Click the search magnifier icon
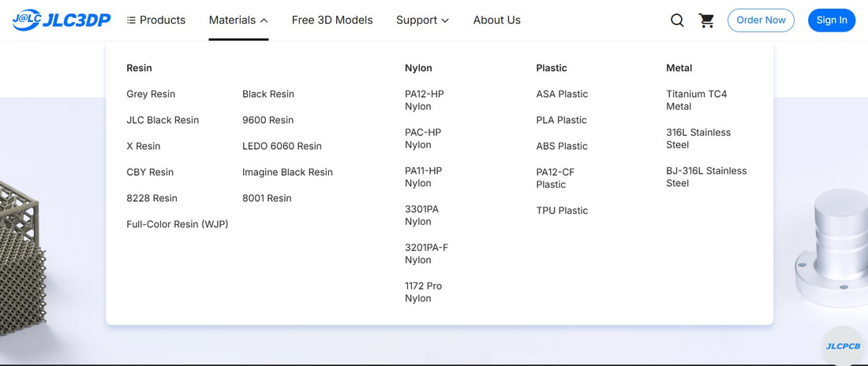The width and height of the screenshot is (868, 366). point(677,21)
